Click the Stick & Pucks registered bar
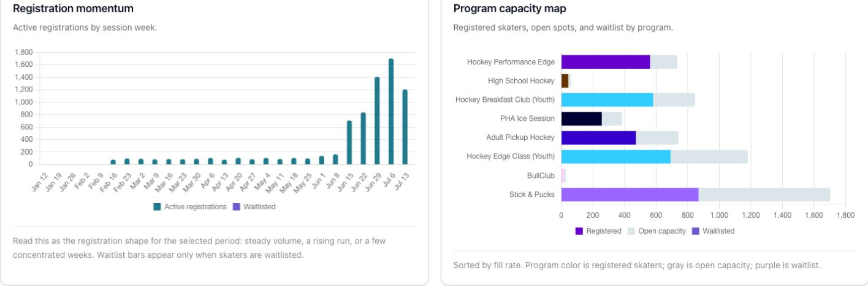The image size is (868, 286). point(630,195)
